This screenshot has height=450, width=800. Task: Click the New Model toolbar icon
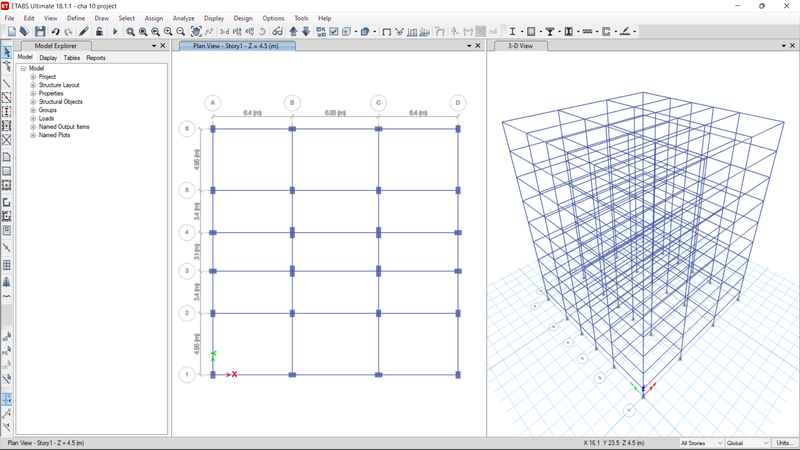click(12, 31)
